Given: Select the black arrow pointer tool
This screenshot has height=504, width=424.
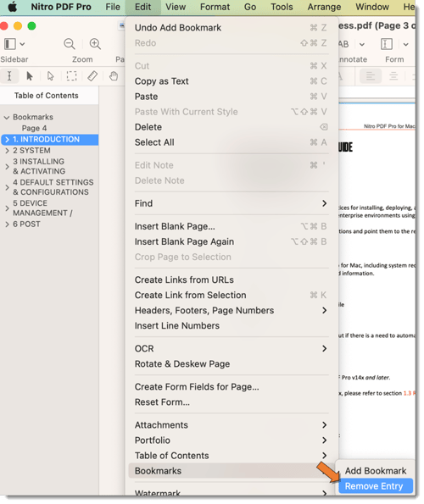Looking at the screenshot, I should tap(30, 76).
